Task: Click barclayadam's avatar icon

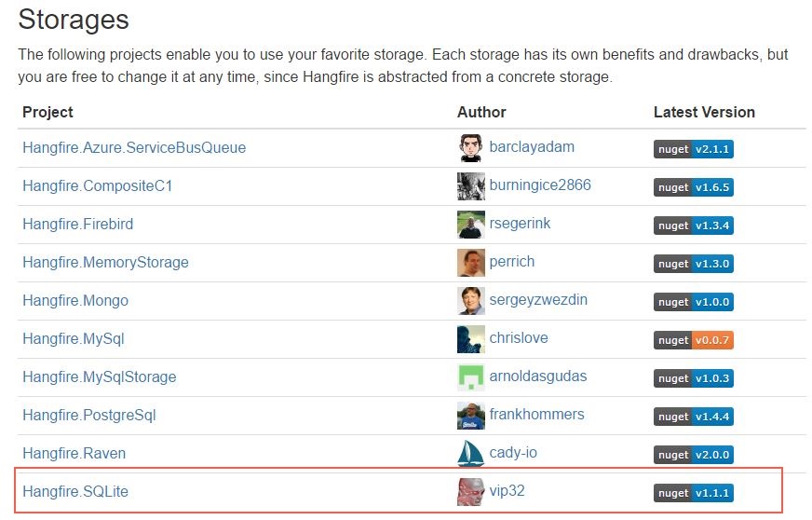Action: [x=470, y=148]
